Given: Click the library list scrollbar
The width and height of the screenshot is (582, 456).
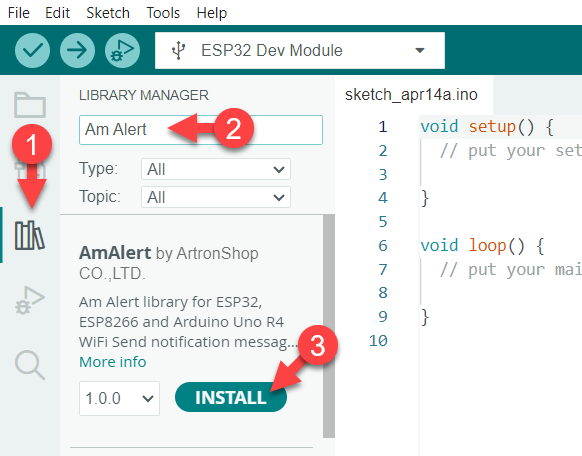Looking at the screenshot, I should 329,326.
